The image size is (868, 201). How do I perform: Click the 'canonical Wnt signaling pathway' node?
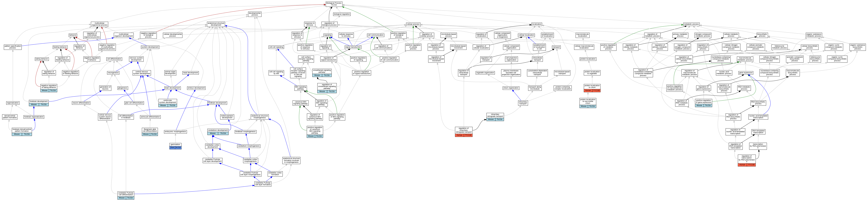pos(301,103)
